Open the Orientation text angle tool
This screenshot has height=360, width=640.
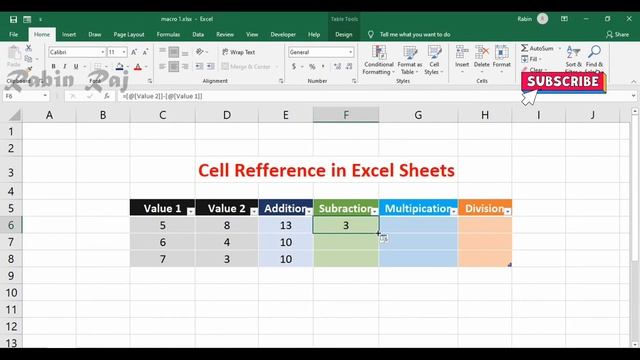coord(200,52)
